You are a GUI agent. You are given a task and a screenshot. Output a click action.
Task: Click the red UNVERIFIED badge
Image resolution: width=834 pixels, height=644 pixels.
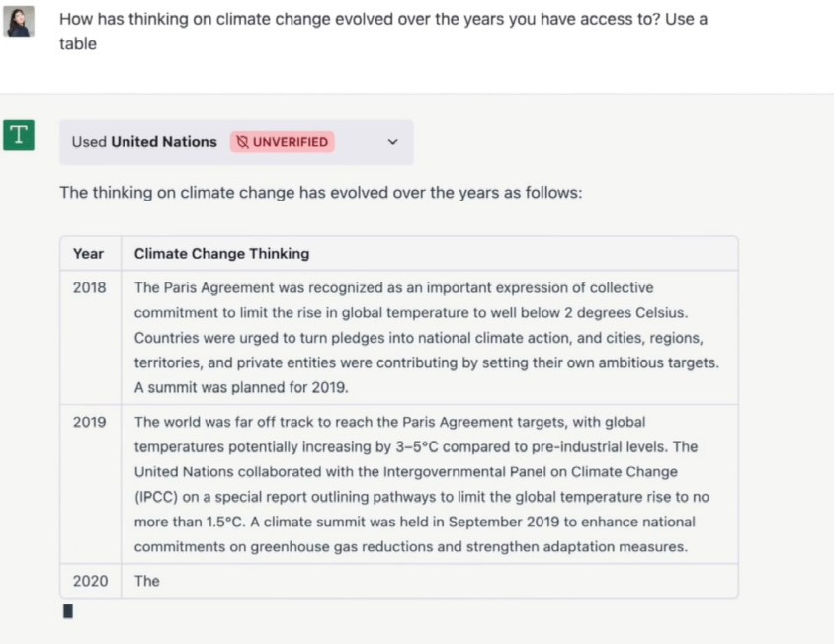coord(283,142)
